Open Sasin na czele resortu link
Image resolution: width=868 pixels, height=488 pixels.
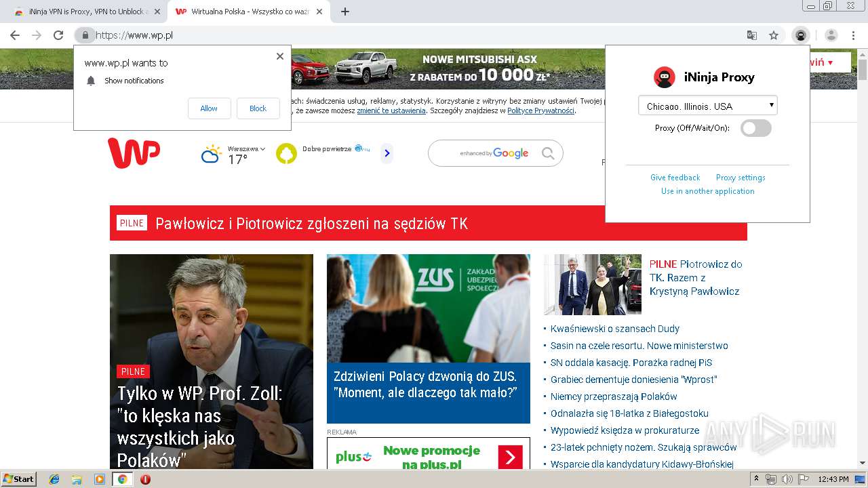click(639, 346)
